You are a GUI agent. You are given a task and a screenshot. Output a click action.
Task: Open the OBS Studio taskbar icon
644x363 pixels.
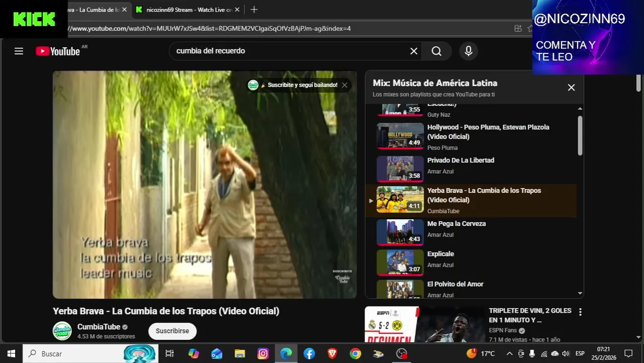(402, 353)
